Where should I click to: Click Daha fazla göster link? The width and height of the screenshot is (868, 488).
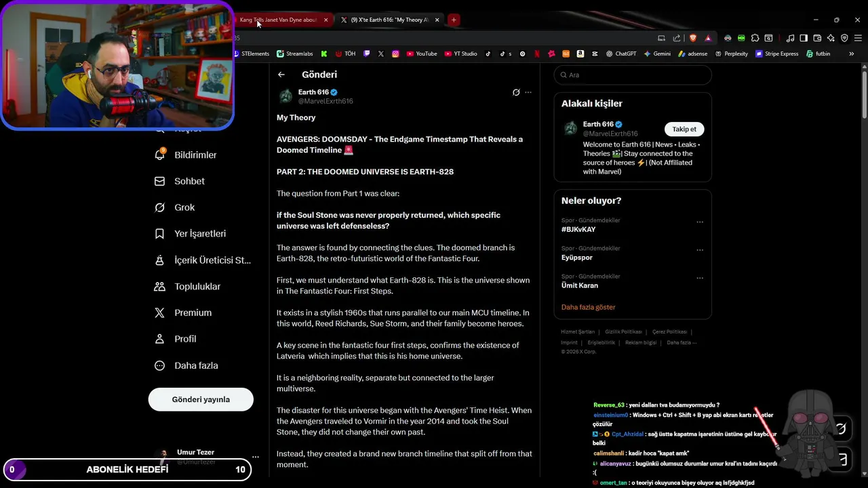588,307
